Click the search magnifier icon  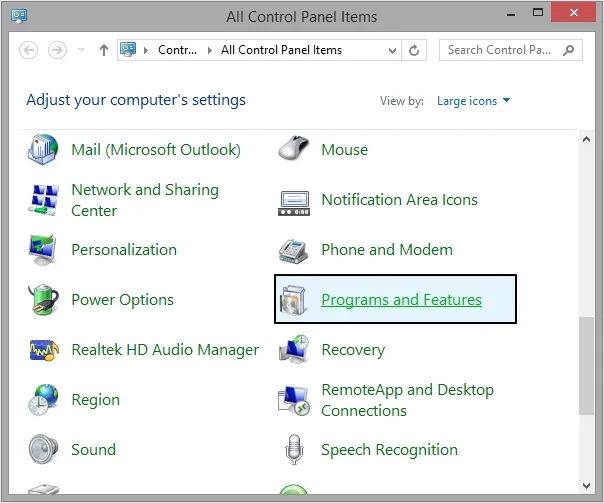[568, 50]
